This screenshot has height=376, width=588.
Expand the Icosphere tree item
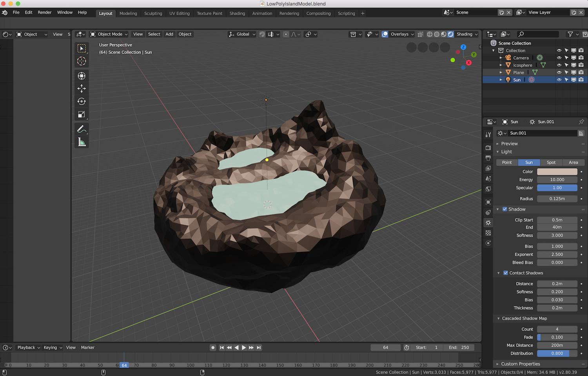pos(501,65)
